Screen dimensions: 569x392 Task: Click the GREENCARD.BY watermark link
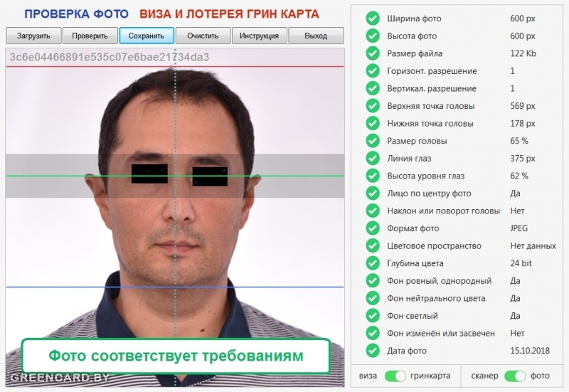coord(60,378)
